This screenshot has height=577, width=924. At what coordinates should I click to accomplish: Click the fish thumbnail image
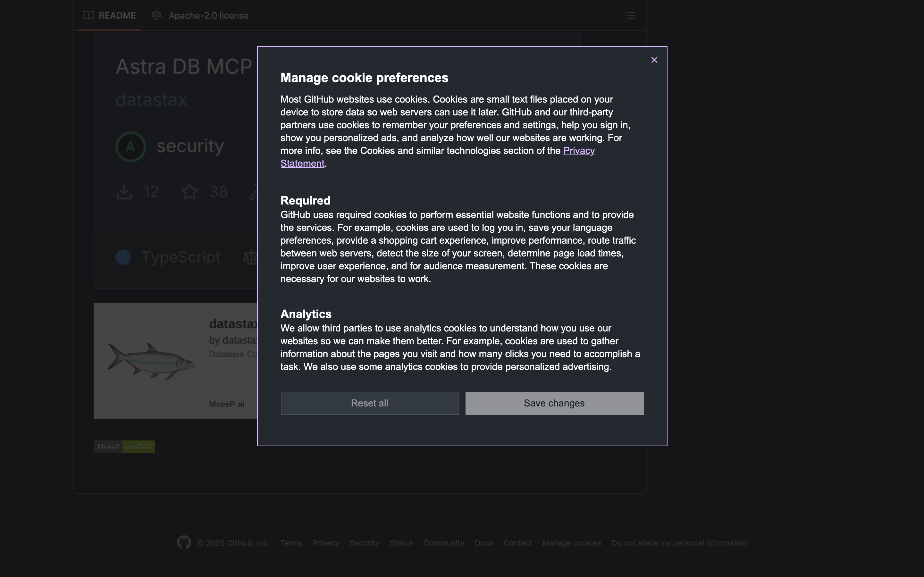coord(151,361)
